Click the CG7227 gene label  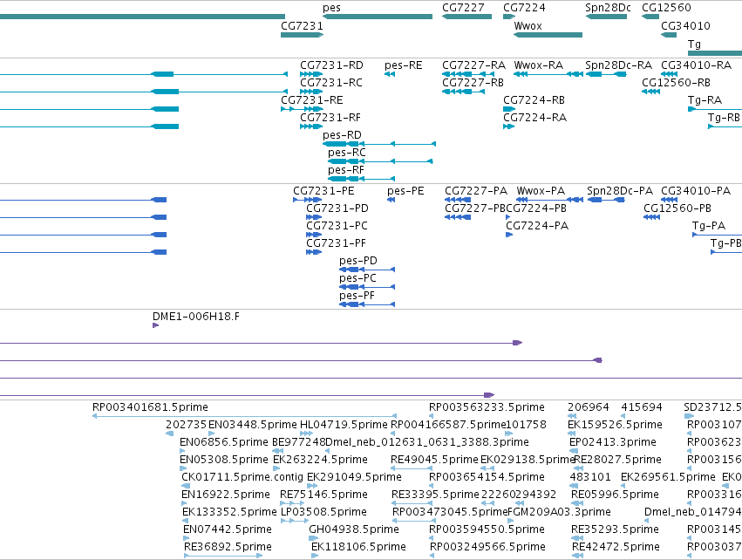[x=463, y=8]
